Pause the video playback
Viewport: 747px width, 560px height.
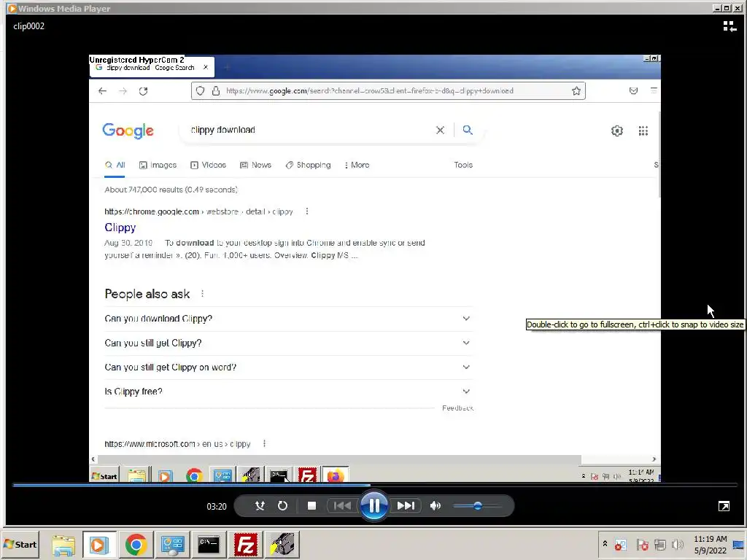tap(374, 506)
